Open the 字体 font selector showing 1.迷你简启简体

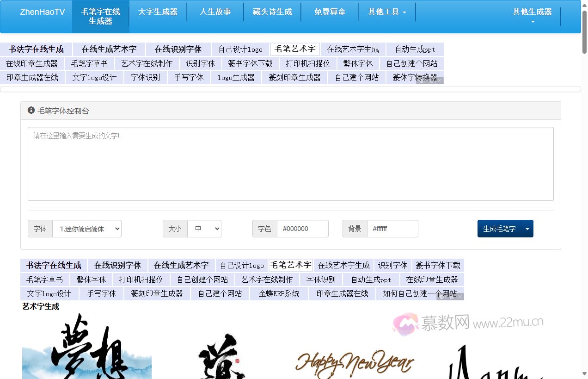(87, 229)
